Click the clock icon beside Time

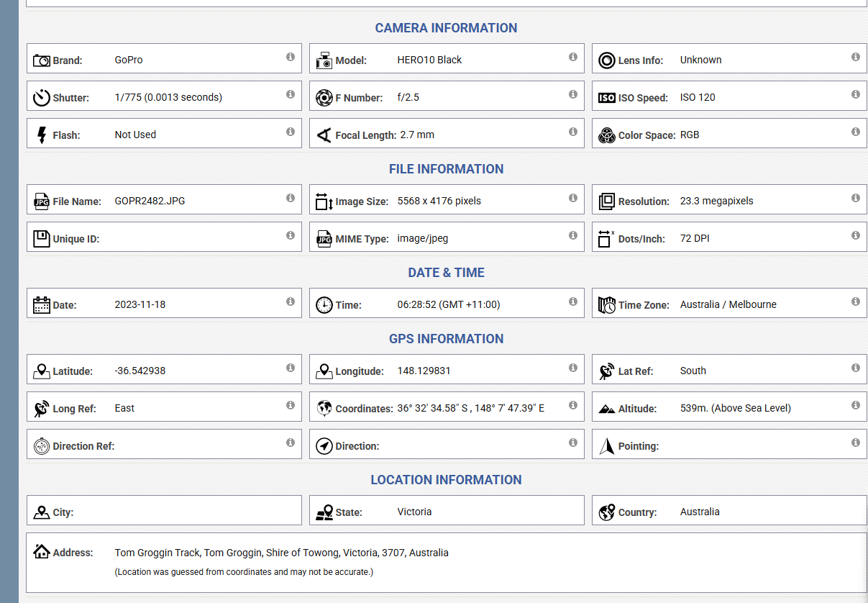(324, 305)
